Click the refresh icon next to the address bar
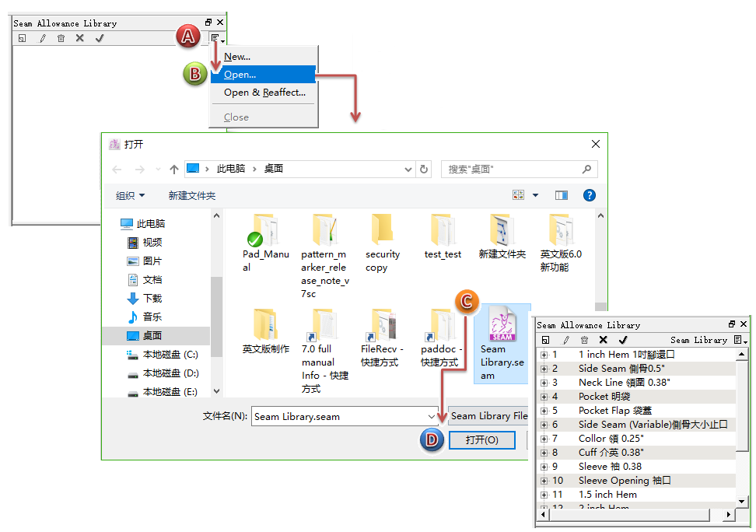 pyautogui.click(x=424, y=169)
